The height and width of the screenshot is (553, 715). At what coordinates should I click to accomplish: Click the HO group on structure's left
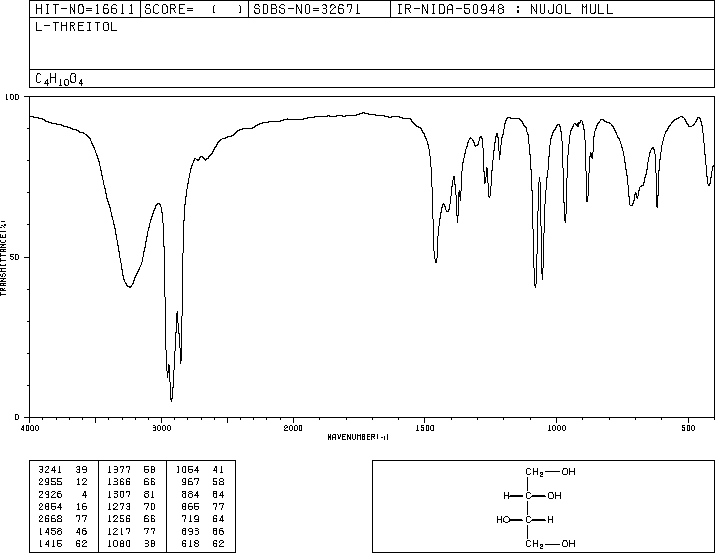click(503, 519)
